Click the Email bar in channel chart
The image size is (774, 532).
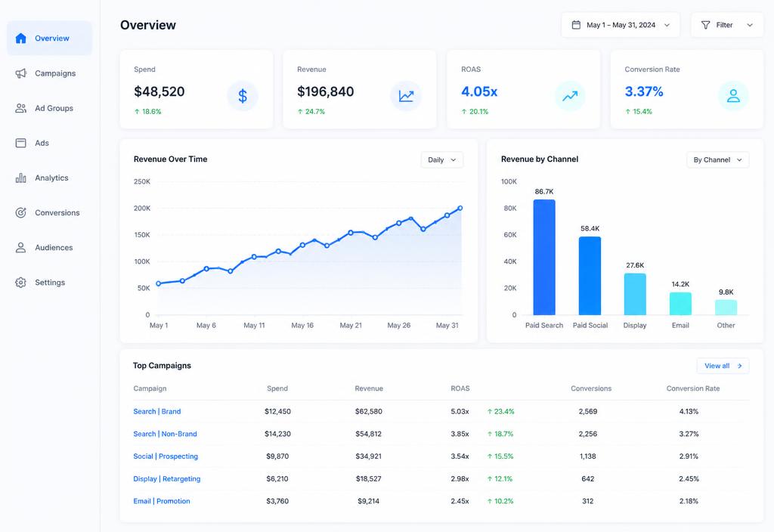680,304
